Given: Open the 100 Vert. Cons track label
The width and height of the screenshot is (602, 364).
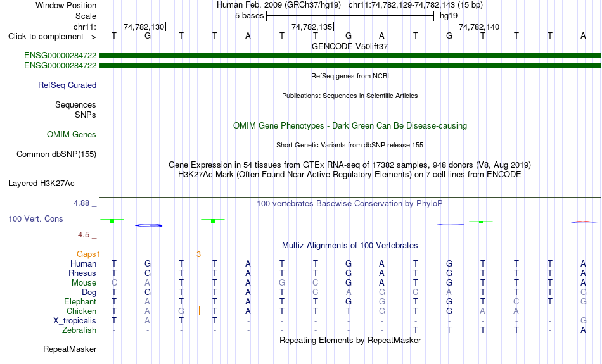Looking at the screenshot, I should coord(35,218).
